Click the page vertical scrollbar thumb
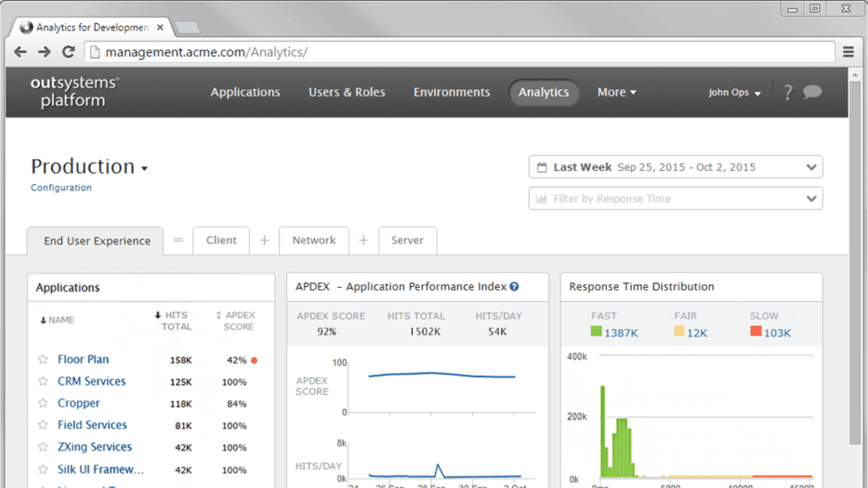 (855, 263)
